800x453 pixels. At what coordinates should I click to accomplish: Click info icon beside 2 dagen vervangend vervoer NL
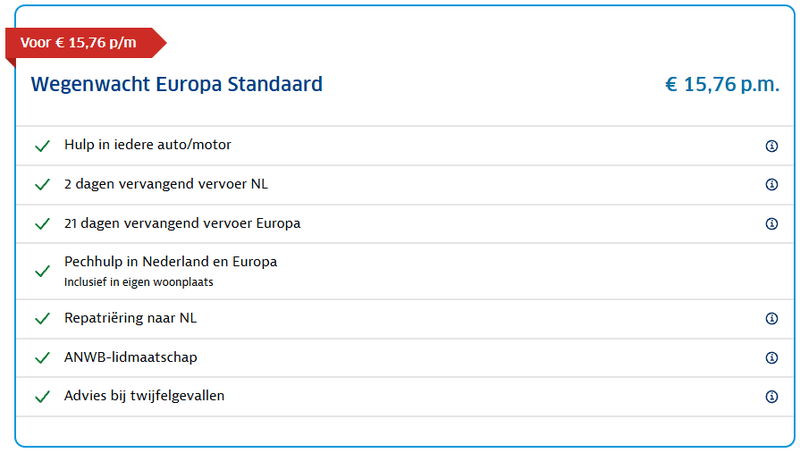[x=771, y=185]
